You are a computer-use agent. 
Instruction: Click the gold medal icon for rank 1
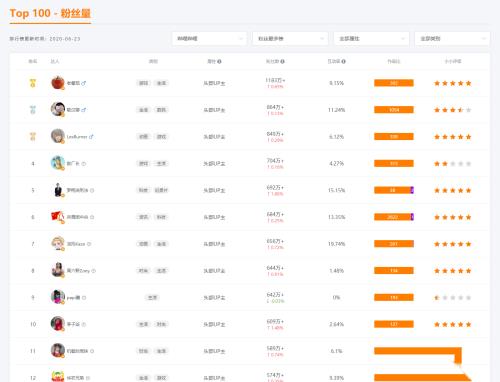pos(33,83)
